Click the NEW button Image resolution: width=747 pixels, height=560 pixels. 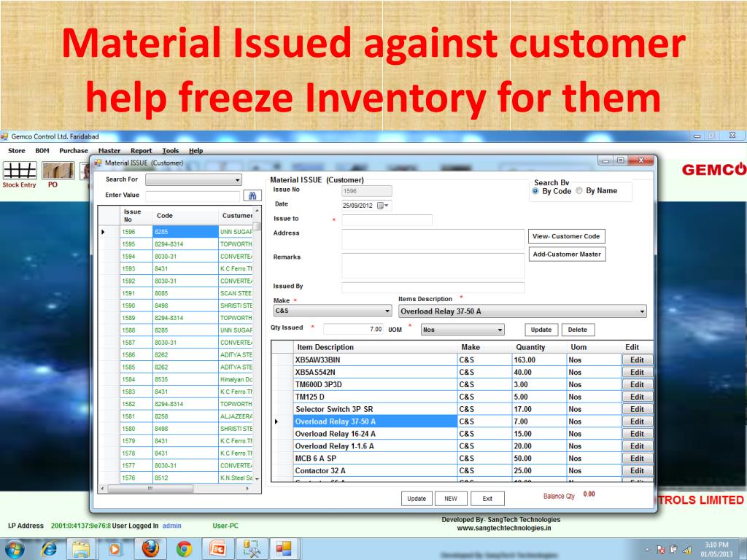(x=451, y=499)
